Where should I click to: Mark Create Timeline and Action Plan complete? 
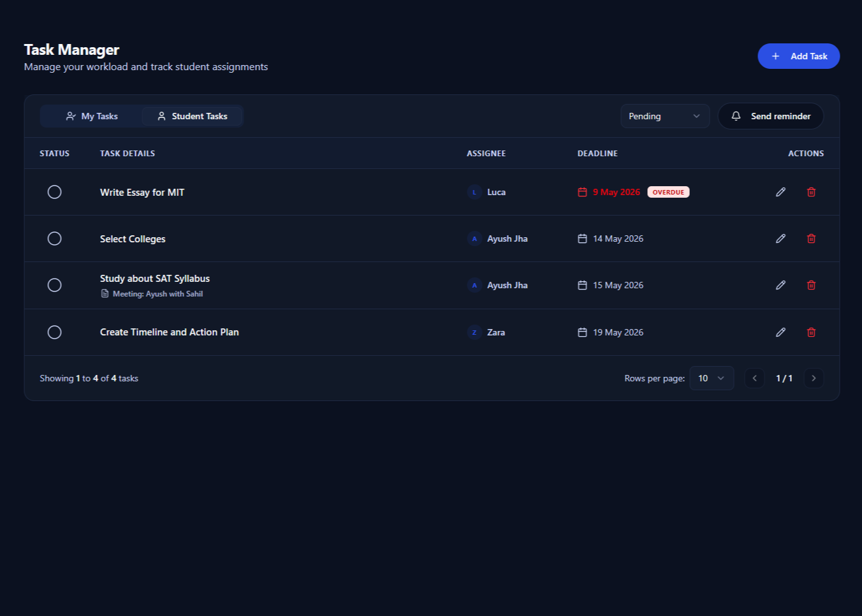[55, 332]
